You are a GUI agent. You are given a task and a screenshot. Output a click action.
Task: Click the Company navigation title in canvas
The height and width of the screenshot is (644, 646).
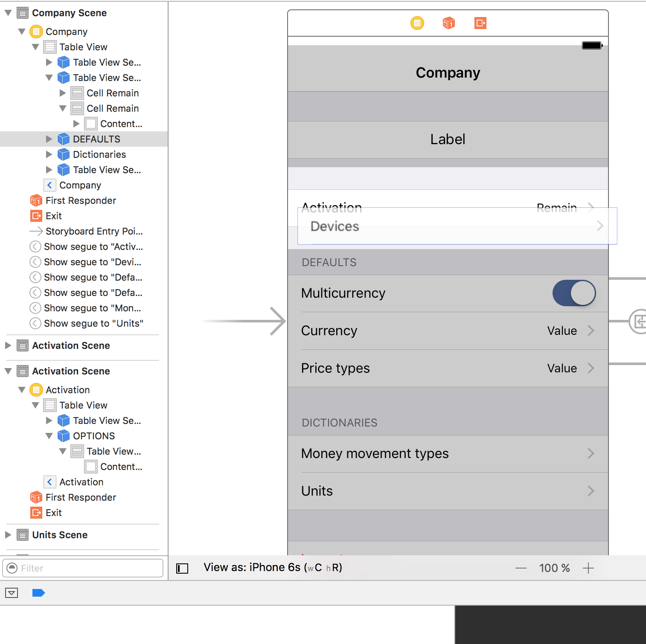pos(448,73)
